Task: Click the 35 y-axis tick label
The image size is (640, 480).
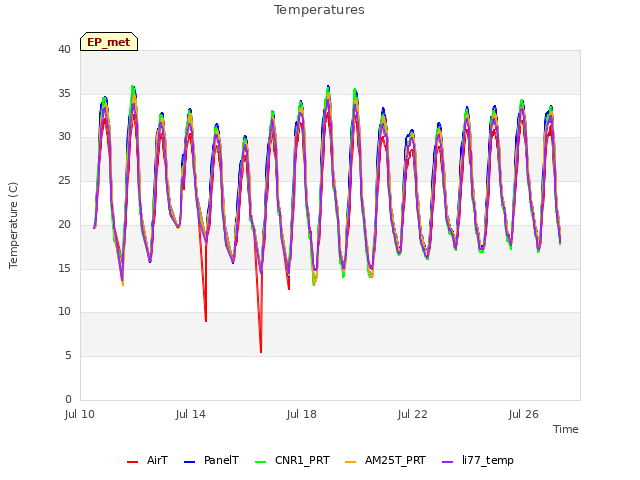Action: [64, 93]
